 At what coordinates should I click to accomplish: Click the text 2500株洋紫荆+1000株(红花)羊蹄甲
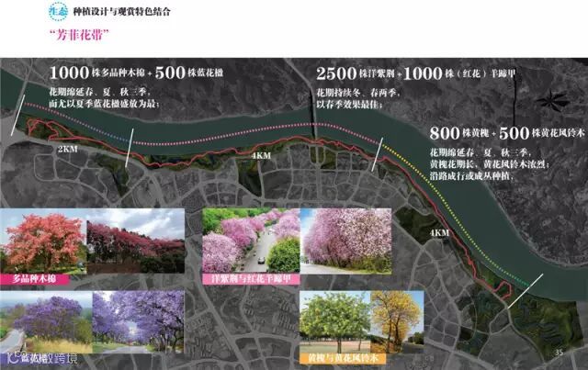[416, 73]
